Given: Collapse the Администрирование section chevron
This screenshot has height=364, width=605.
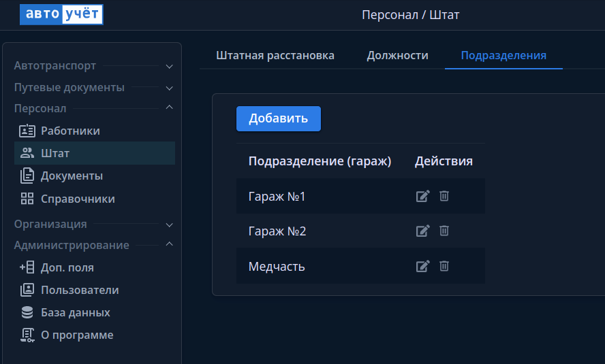Looking at the screenshot, I should [x=170, y=245].
